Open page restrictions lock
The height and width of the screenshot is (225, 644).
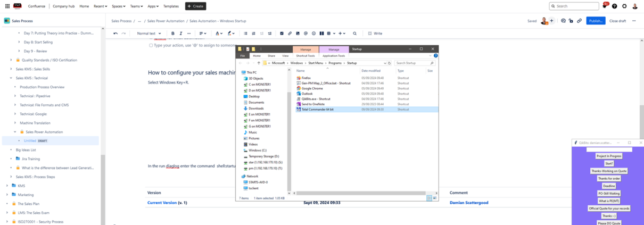coord(572,21)
